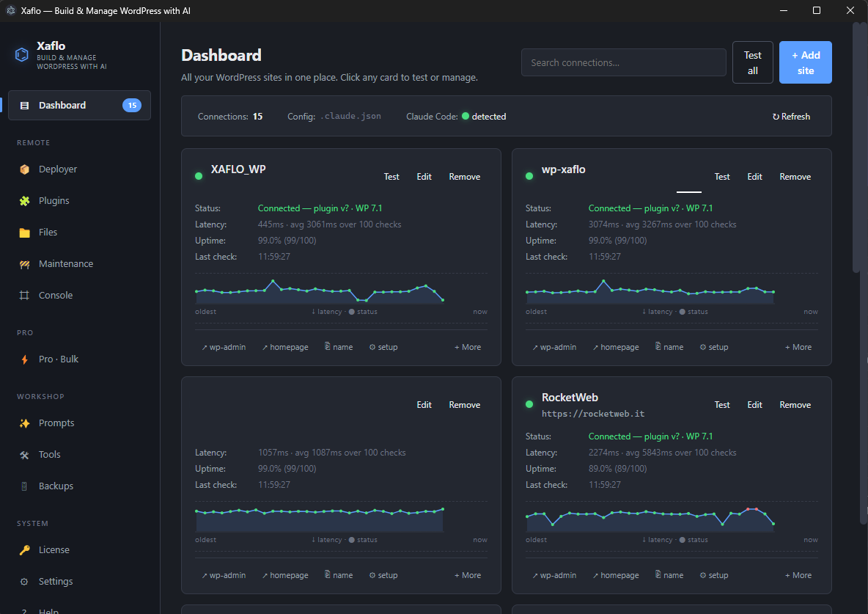Open the Backups drive icon
868x614 pixels.
[24, 486]
